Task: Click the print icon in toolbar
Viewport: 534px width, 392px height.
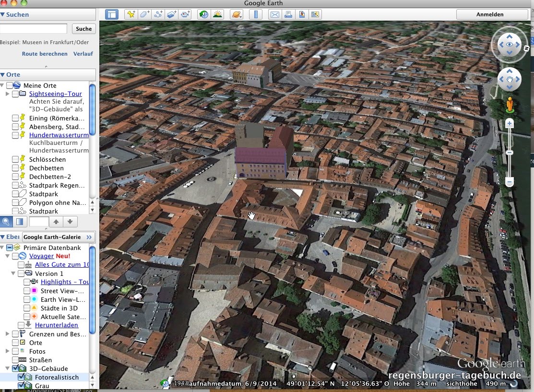Action: pos(288,14)
